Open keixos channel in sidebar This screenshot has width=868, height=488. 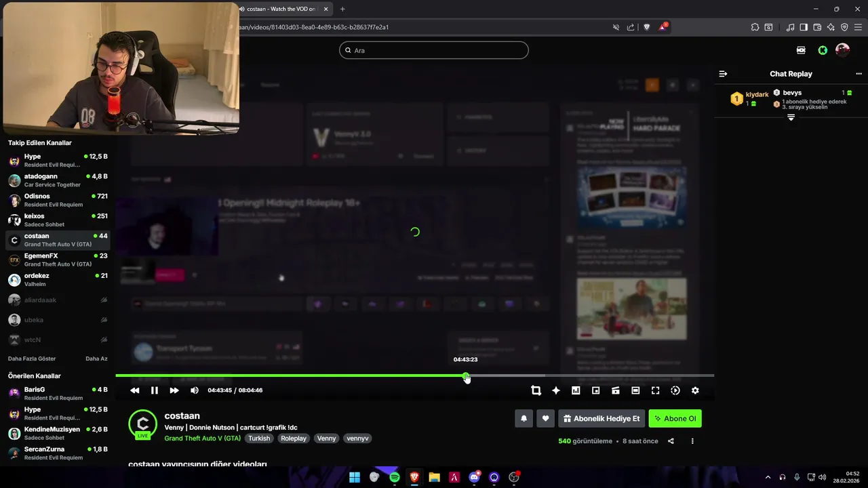58,220
